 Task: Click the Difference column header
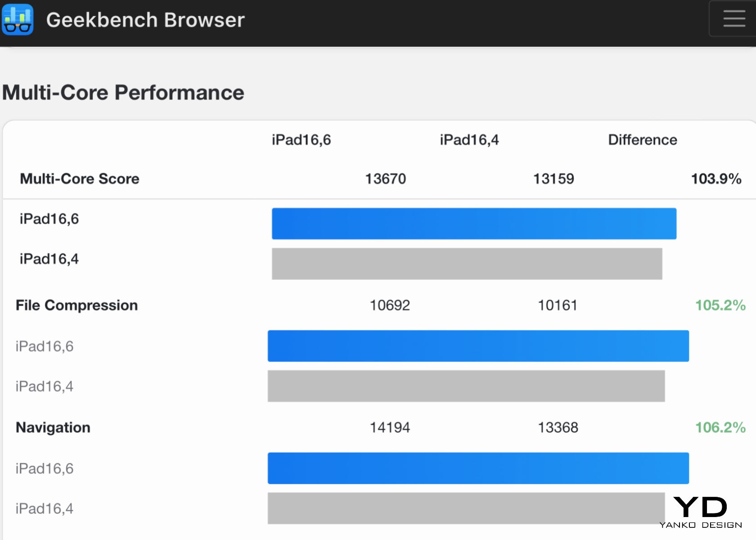(x=642, y=140)
